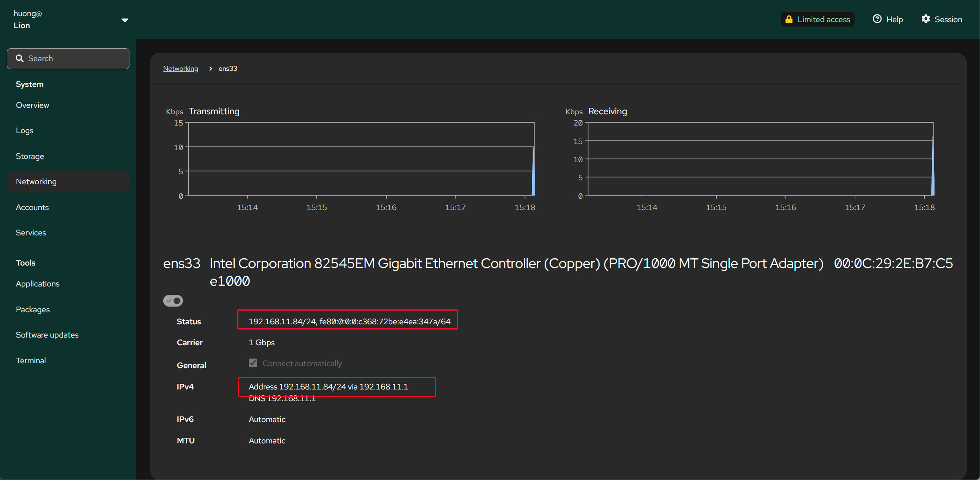Click the breadcrumb chevron before ens33
The image size is (980, 480).
[x=210, y=68]
